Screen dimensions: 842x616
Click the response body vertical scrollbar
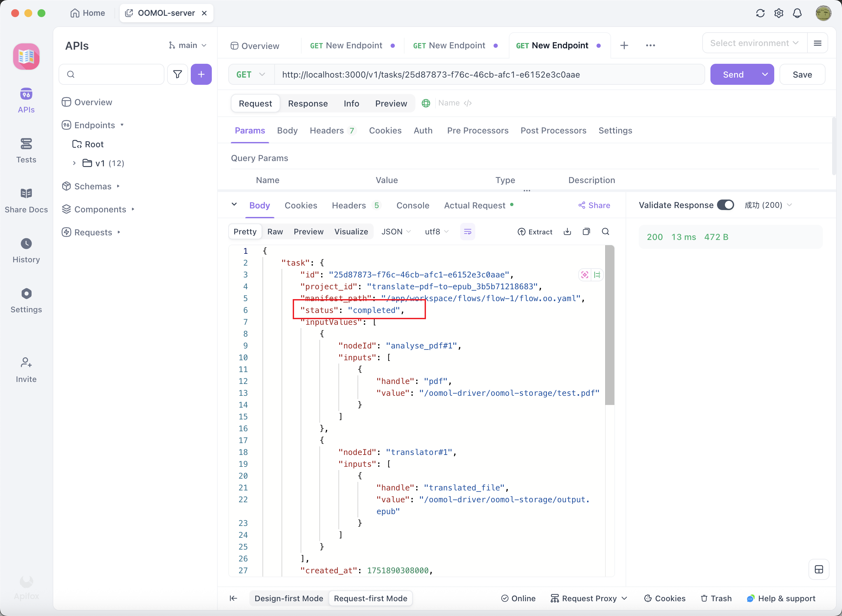(x=609, y=324)
